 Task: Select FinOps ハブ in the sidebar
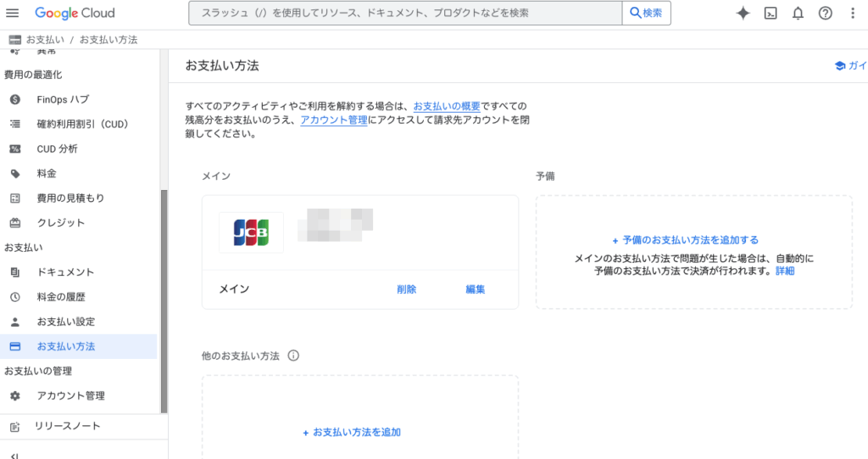pyautogui.click(x=62, y=99)
